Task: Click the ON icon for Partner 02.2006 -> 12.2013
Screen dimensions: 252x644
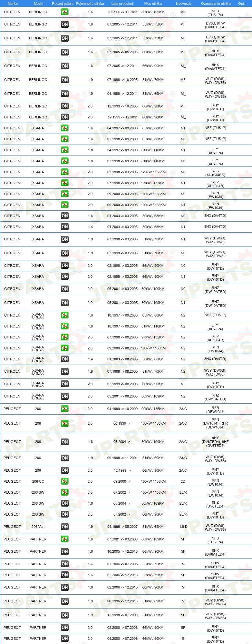Action: pyautogui.click(x=65, y=575)
